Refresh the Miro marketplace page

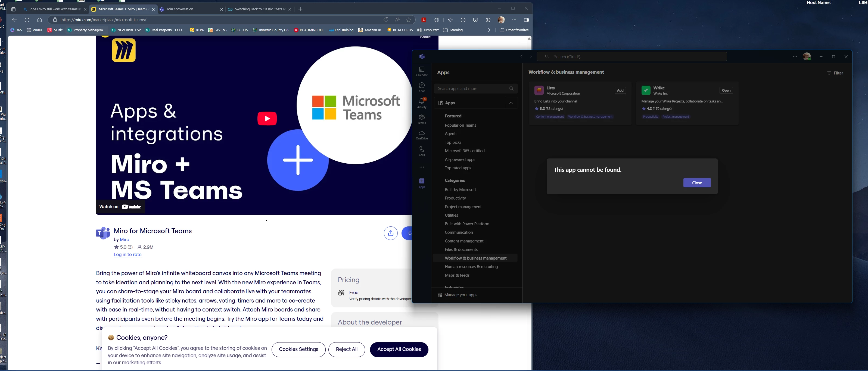tap(27, 20)
